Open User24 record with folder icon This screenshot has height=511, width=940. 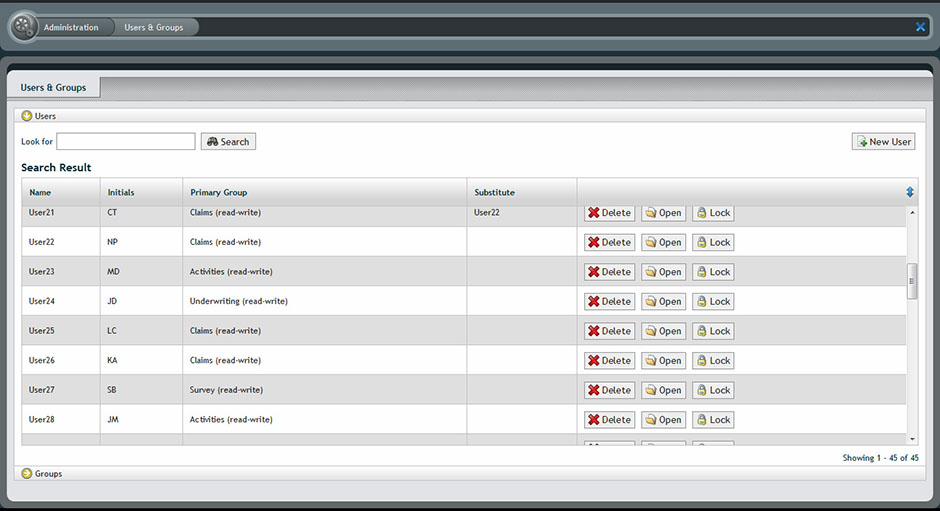coord(663,301)
